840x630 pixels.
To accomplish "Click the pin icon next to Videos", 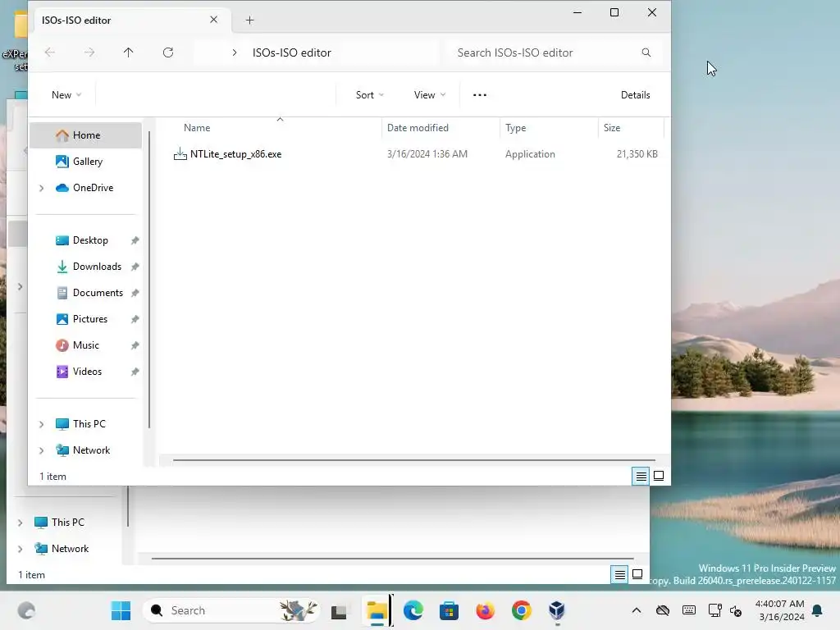I will [x=135, y=372].
